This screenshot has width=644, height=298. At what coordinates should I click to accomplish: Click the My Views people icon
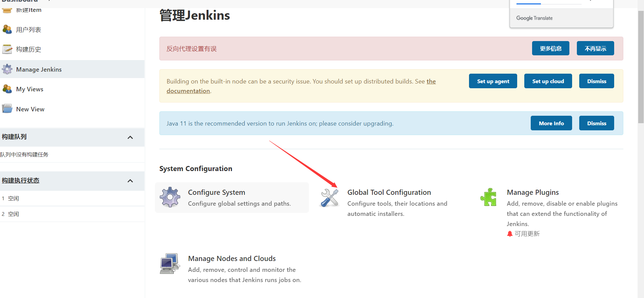(7, 89)
